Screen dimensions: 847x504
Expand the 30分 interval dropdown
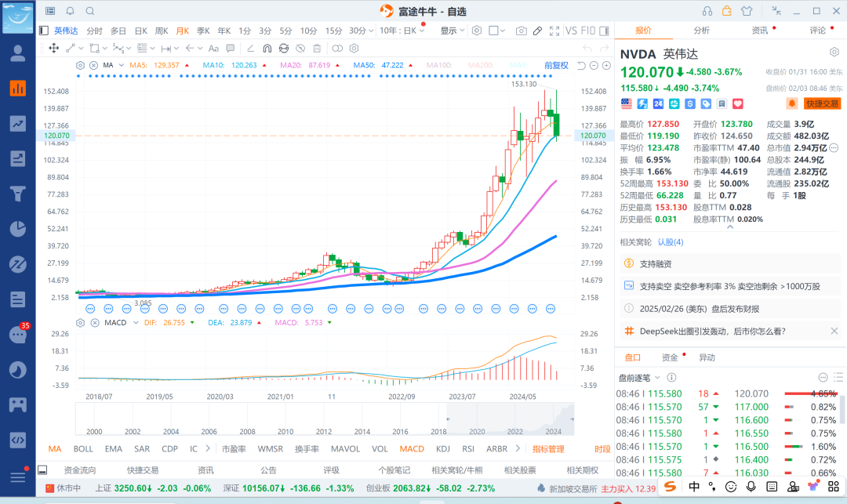click(370, 31)
